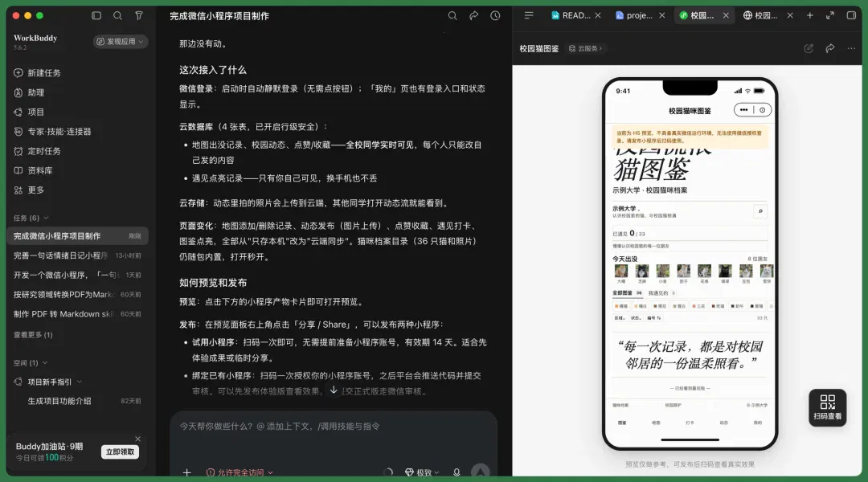Open 允许完全访问 permission dropdown

coord(240,472)
